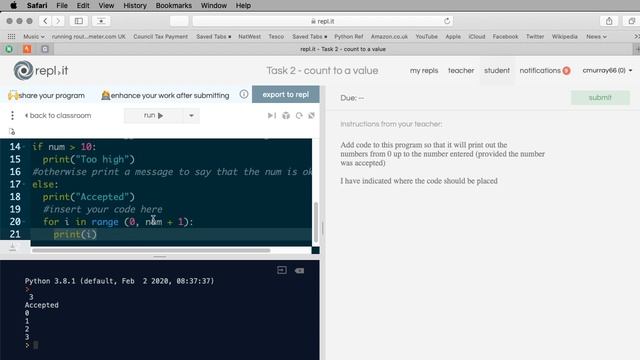
Task: Click enhance your work after submitting
Action: (165, 95)
